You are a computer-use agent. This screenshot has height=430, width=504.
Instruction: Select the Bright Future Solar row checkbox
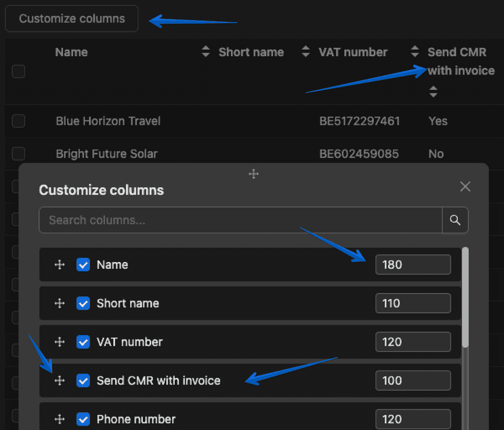[x=18, y=154]
